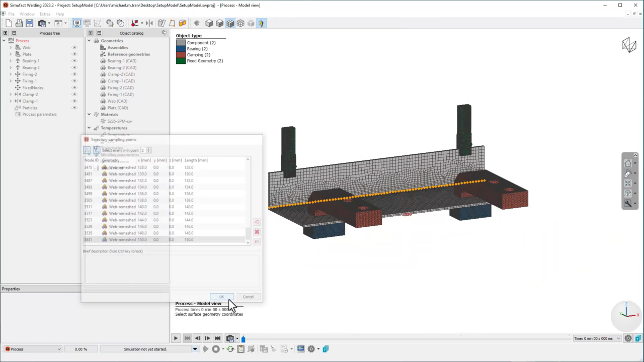Click the settings gear beside the Time dropdown
This screenshot has height=362, width=644.
coord(628,338)
